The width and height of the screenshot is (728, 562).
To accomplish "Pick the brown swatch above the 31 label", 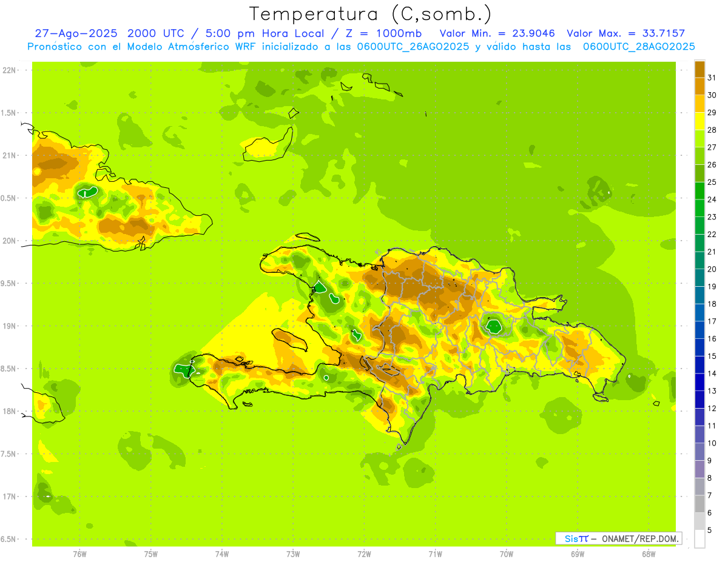I will 699,69.
